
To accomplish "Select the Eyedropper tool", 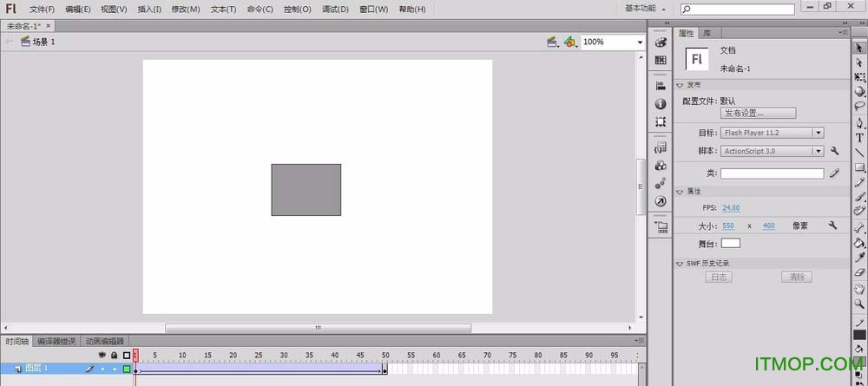I will pos(859,257).
